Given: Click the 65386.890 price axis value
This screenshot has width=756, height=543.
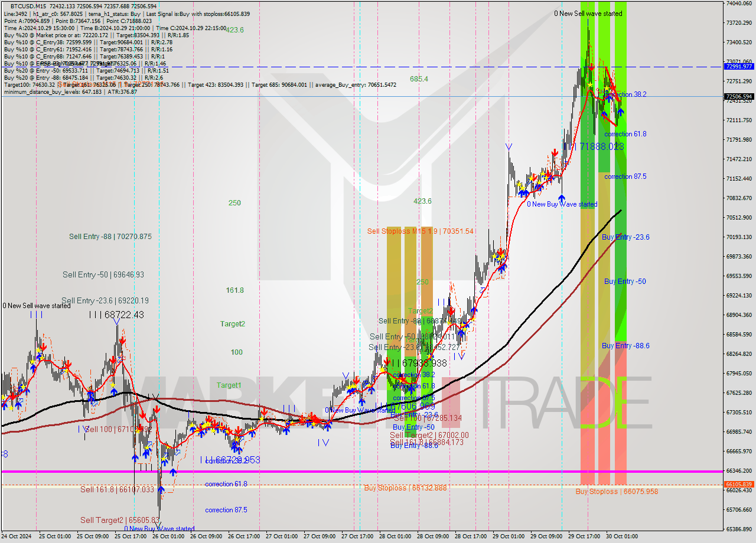Looking at the screenshot, I should [x=738, y=529].
